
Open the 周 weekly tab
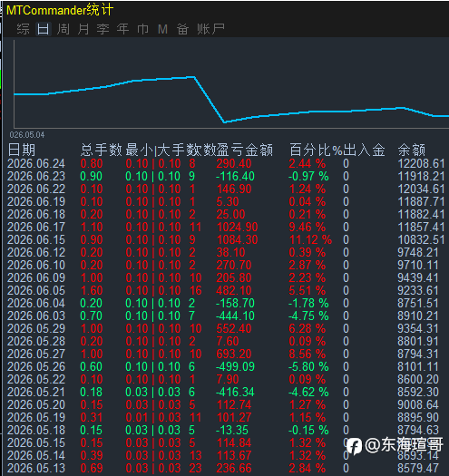click(63, 29)
